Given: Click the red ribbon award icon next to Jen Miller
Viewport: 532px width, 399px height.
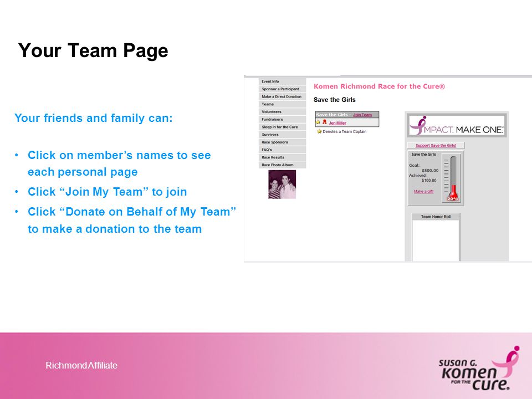Looking at the screenshot, I should tap(324, 122).
